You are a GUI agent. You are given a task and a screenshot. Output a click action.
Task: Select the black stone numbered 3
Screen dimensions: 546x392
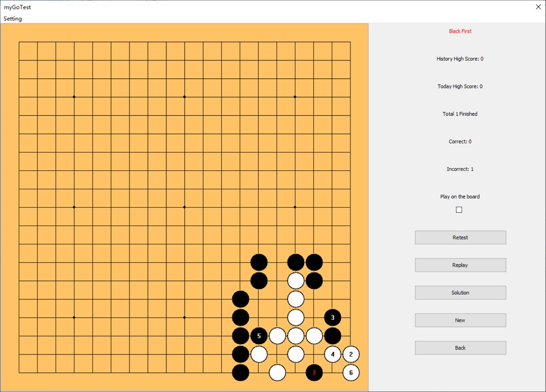[x=333, y=317]
